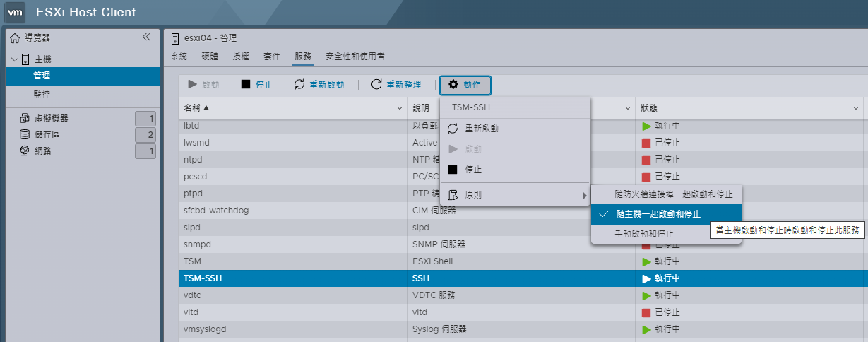Click lwsmd red stopped status icon
This screenshot has width=868, height=342.
tap(646, 143)
